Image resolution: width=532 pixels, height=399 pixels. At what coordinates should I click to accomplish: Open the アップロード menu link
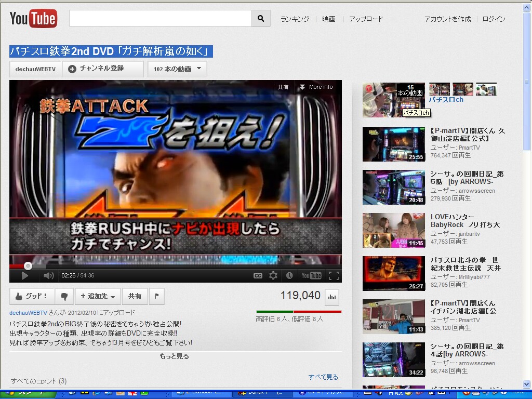coord(366,19)
